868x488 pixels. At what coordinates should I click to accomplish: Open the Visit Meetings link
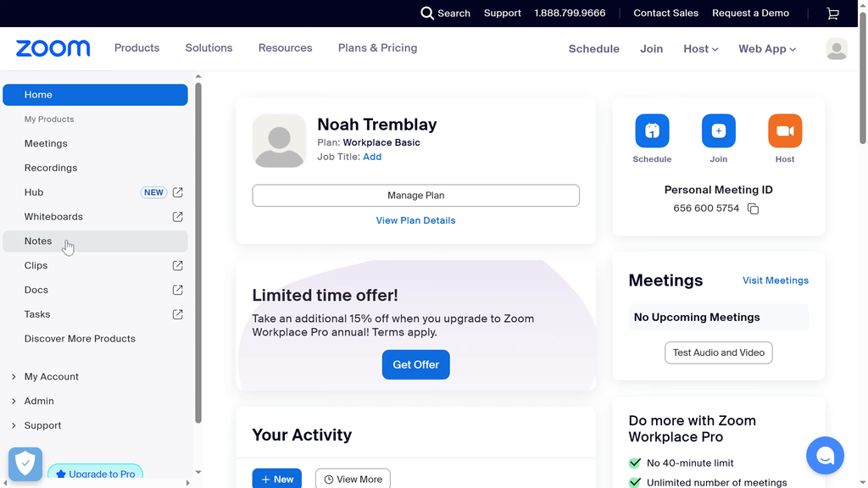(776, 280)
